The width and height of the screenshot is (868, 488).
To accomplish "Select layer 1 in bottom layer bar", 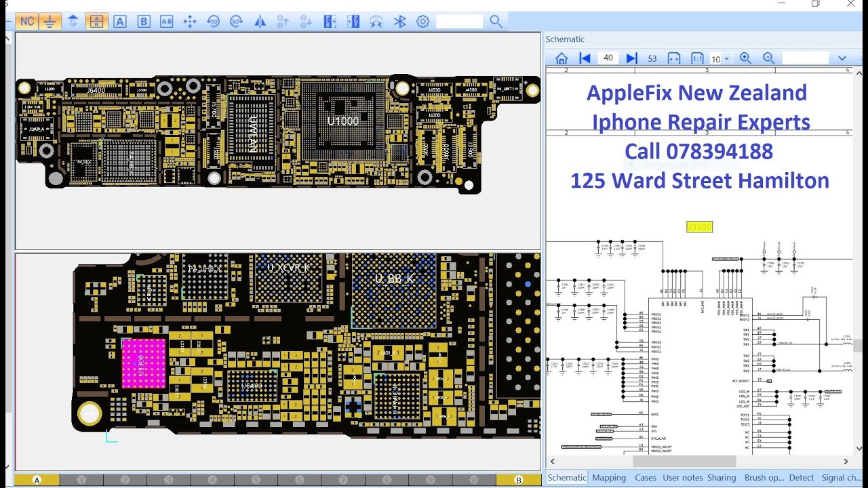I will (81, 480).
